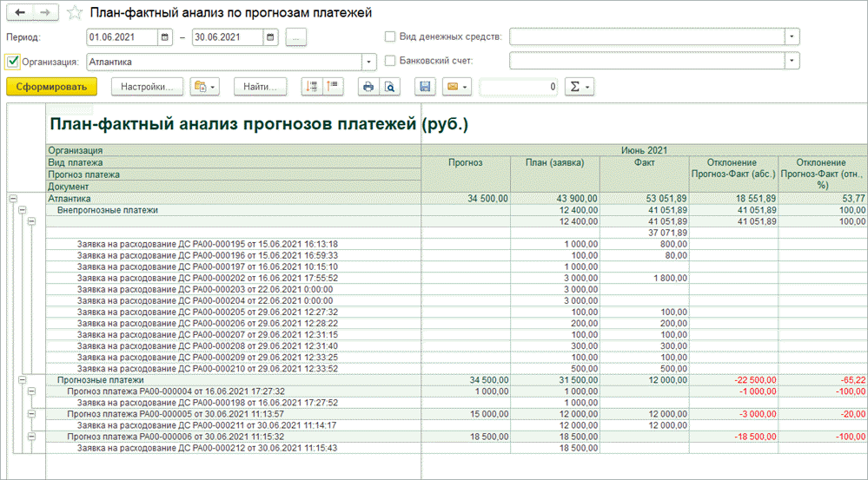
Task: Click the back navigation arrow
Action: pos(19,13)
